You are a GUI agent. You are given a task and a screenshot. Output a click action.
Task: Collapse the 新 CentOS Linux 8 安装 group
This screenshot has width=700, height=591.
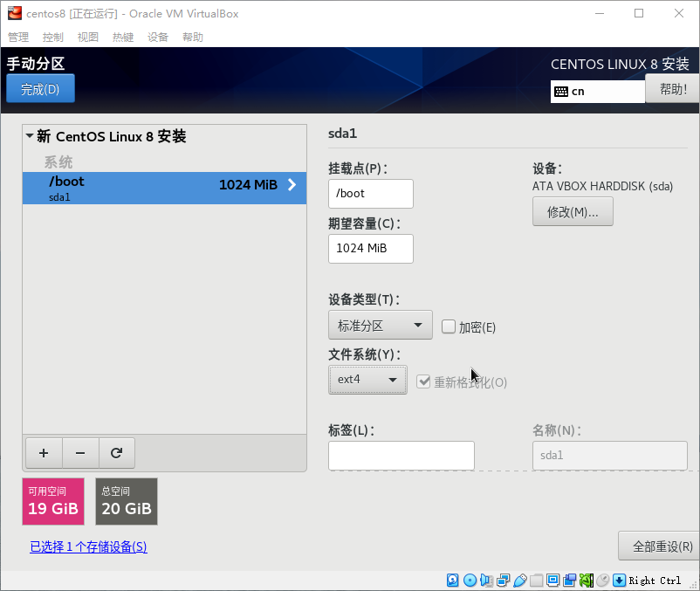(x=30, y=135)
